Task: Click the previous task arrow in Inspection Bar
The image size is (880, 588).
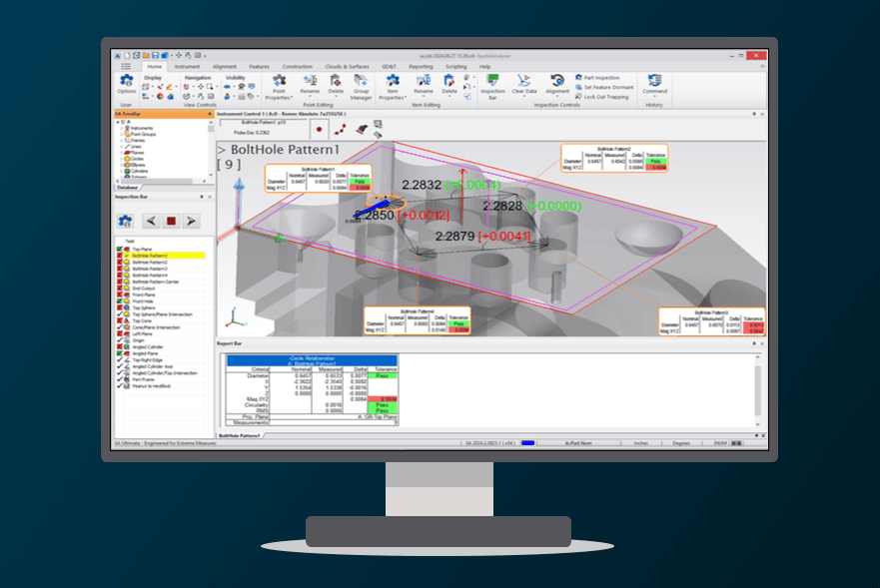Action: [x=152, y=221]
